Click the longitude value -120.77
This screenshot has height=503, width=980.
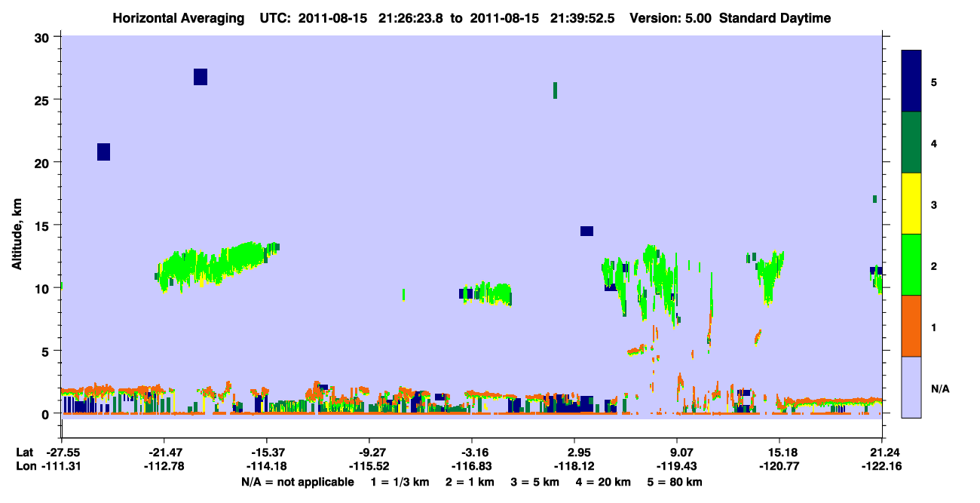779,466
